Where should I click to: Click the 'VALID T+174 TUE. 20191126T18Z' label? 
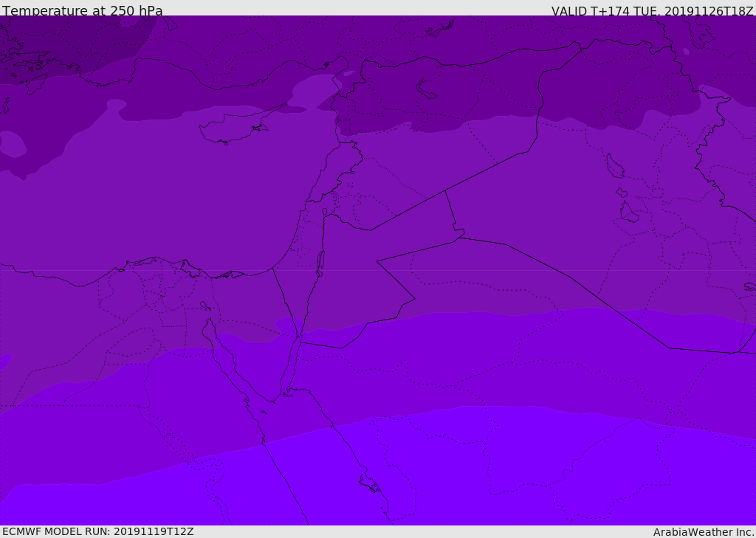653,10
